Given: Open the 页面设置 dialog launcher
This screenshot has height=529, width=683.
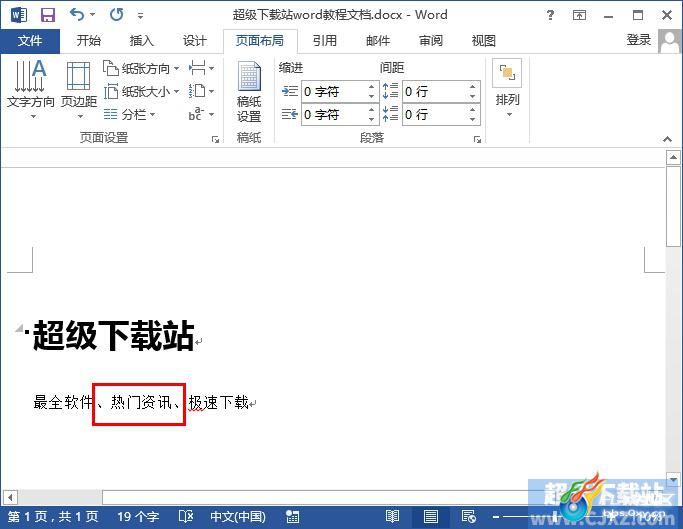Looking at the screenshot, I should pyautogui.click(x=215, y=139).
